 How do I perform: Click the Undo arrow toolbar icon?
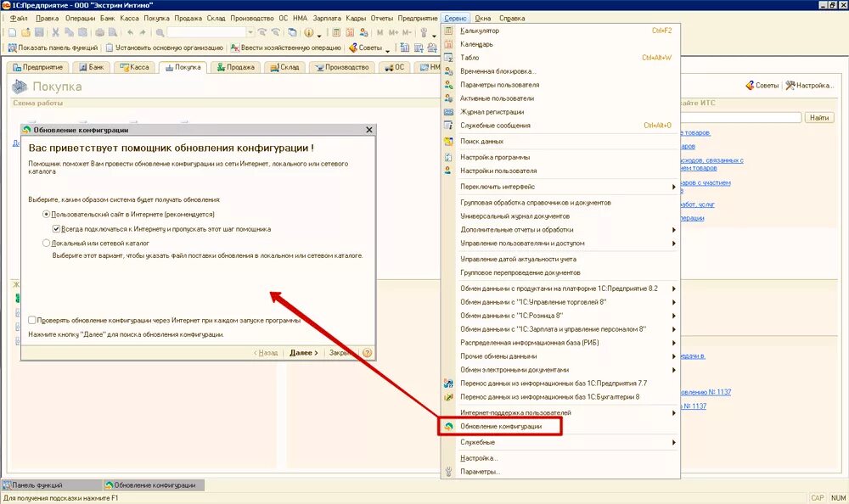[130, 32]
